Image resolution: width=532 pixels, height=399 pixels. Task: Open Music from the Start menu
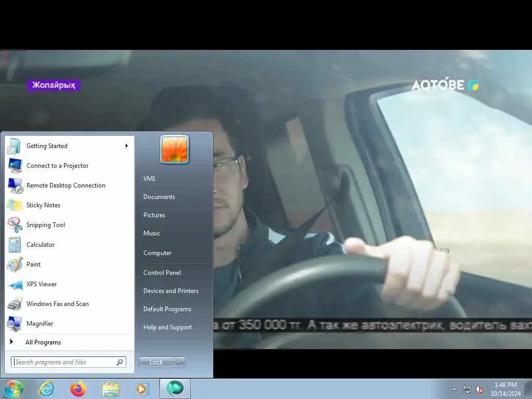[x=152, y=233]
